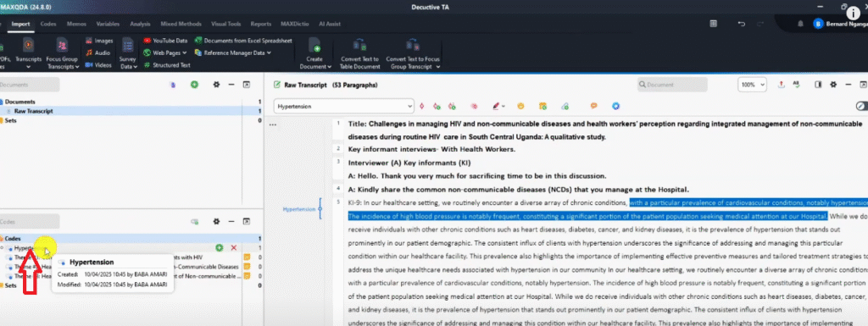This screenshot has width=868, height=326.
Task: Click Convert Text to Table Document
Action: click(x=359, y=53)
